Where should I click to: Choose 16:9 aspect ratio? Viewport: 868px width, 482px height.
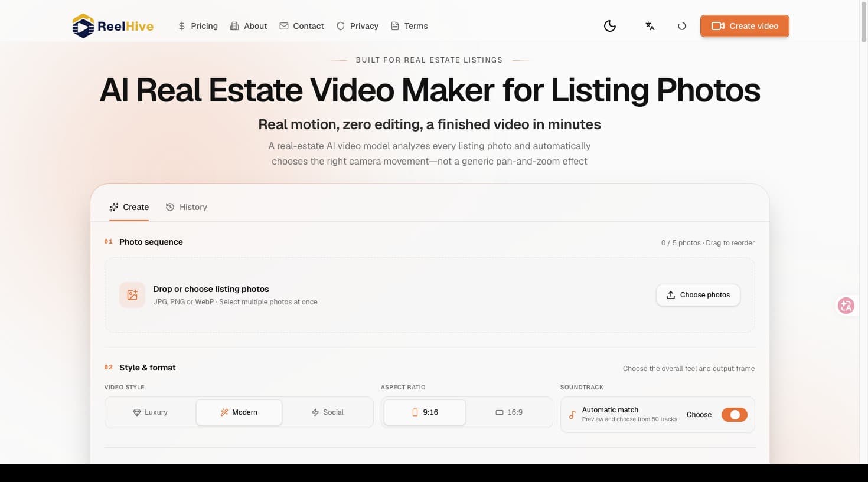pos(509,412)
